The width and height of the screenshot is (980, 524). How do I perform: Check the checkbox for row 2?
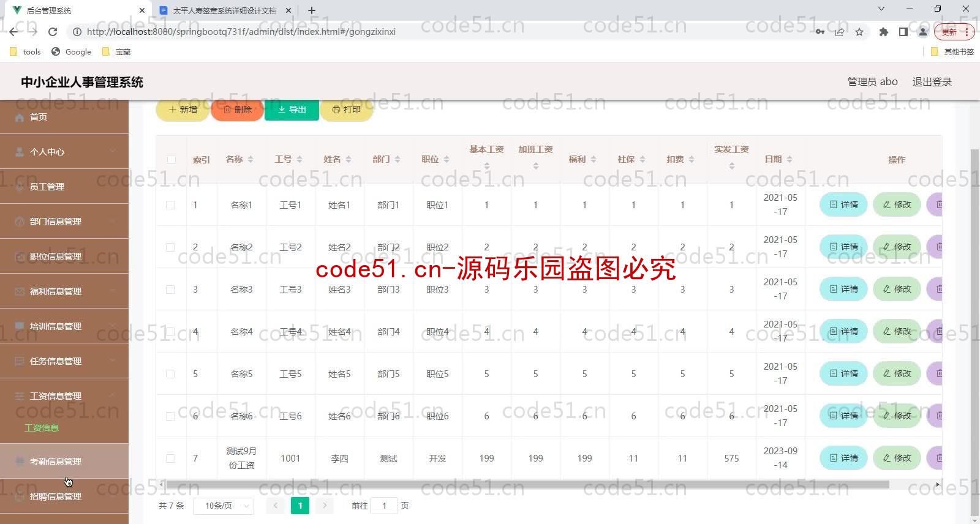[x=170, y=247]
